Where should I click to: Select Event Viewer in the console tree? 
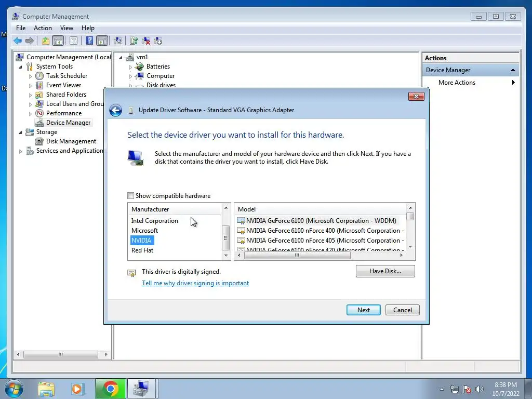pyautogui.click(x=63, y=85)
